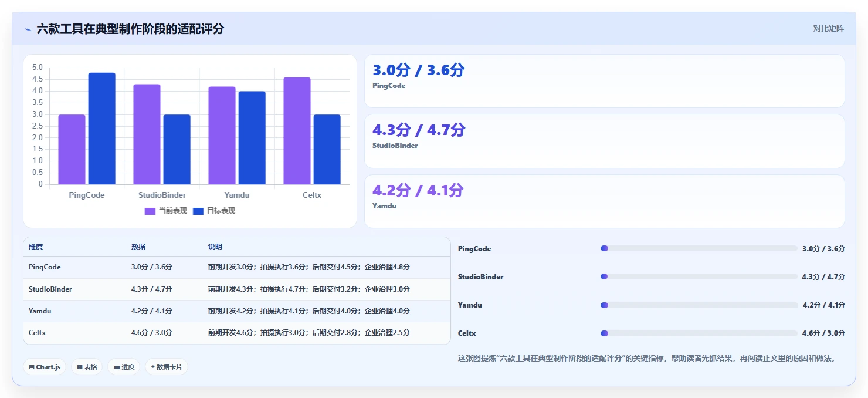Screen dimensions: 868x398
Task: Click StudioBinder's blue bar in the chart
Action: 177,149
